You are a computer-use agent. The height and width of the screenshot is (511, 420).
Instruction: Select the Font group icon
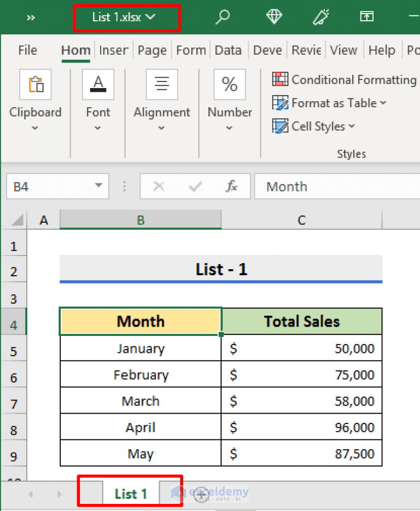click(98, 84)
